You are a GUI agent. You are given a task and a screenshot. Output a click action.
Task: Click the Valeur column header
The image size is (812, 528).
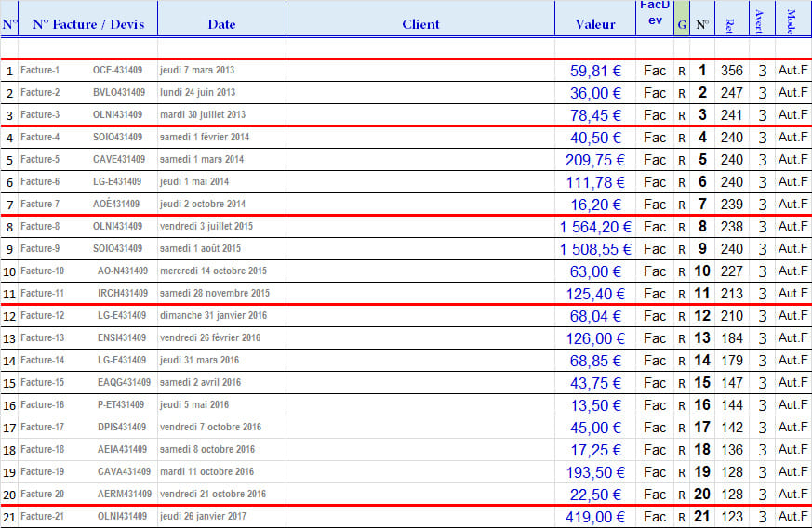pos(595,24)
